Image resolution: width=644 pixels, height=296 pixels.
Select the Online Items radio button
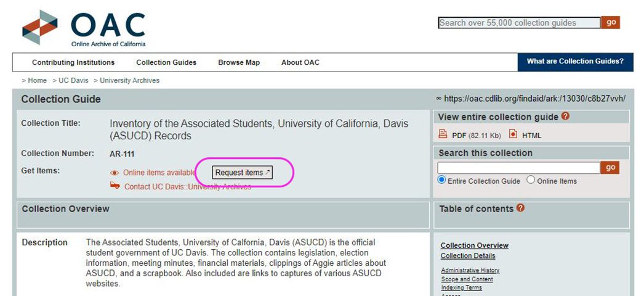[x=531, y=180]
